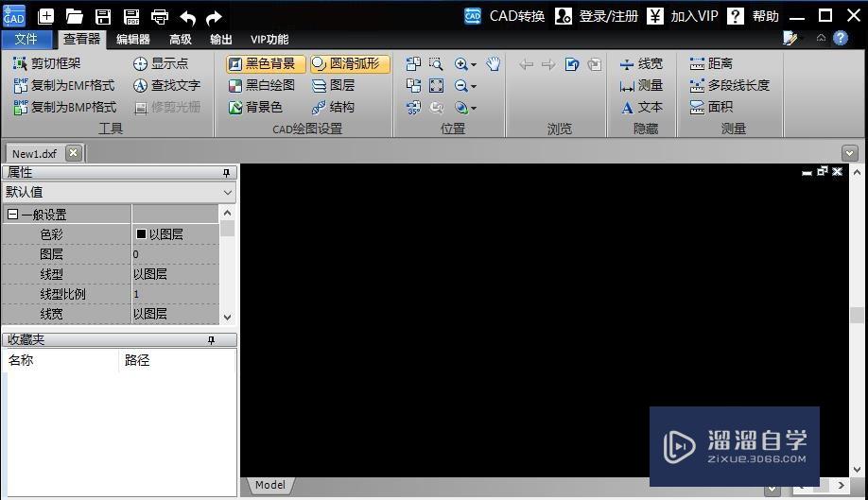The width and height of the screenshot is (868, 500).
Task: Click blue browse page icon
Action: [x=572, y=64]
